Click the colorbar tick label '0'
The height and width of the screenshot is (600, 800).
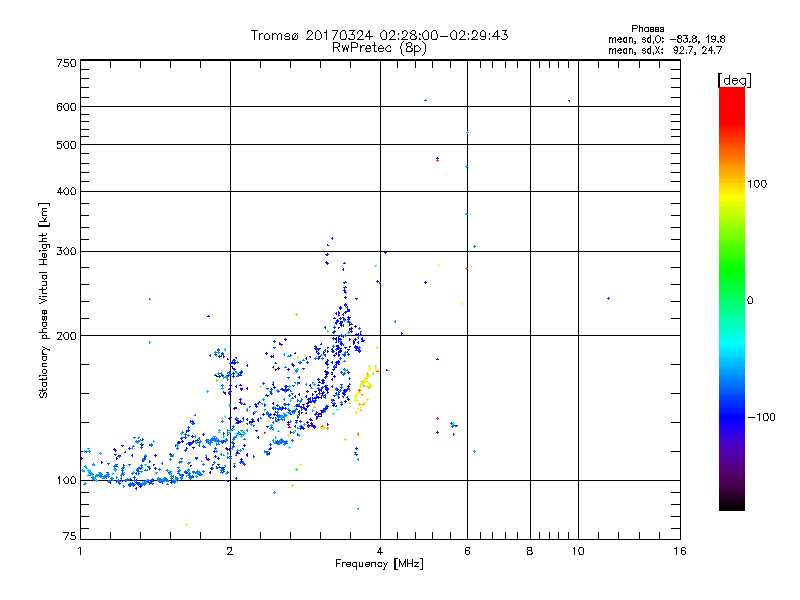pos(750,301)
